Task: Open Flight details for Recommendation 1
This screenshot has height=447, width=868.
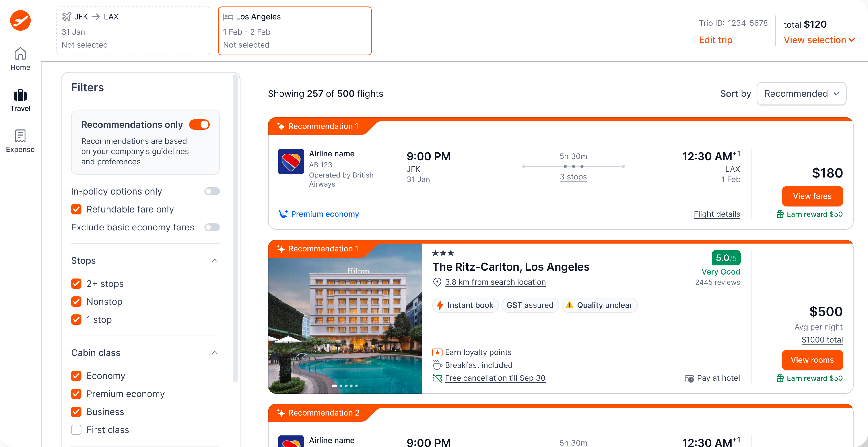Action: [x=717, y=214]
